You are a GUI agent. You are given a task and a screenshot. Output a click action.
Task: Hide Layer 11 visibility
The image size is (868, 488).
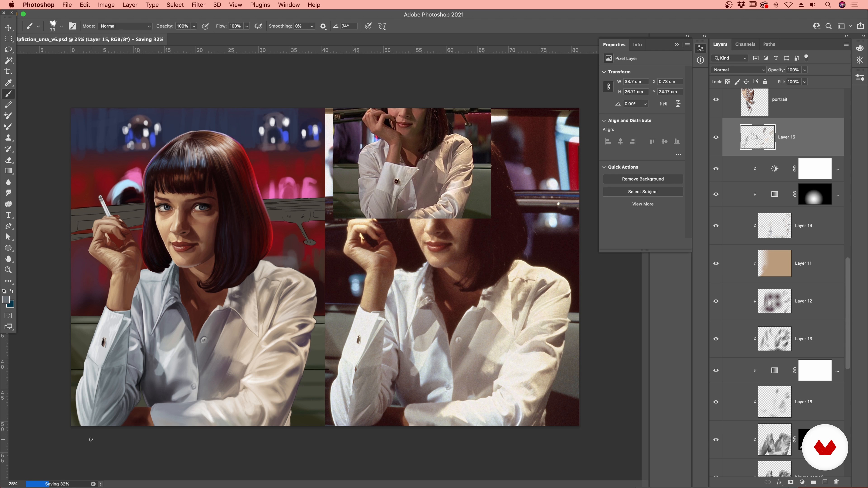[716, 263]
